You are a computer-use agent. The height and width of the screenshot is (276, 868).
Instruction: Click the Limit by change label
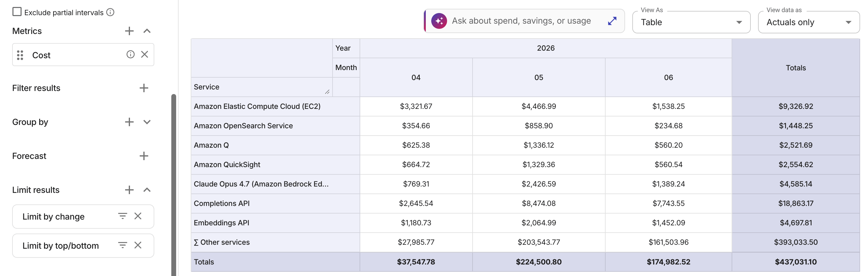tap(53, 217)
